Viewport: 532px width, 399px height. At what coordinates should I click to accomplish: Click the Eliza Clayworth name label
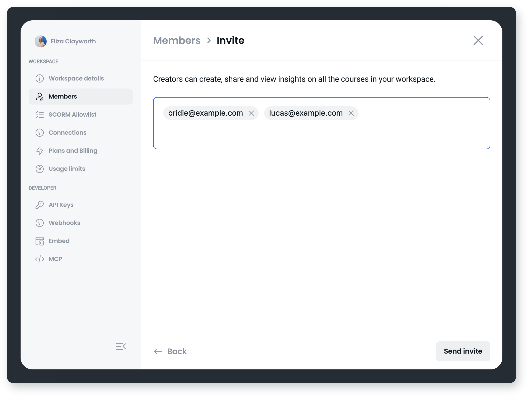click(73, 41)
